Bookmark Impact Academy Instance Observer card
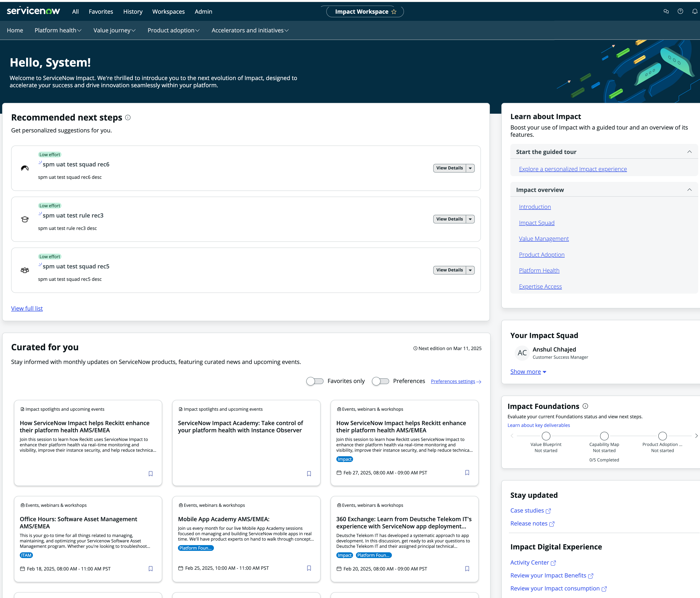Viewport: 700px width, 598px height. (x=309, y=474)
